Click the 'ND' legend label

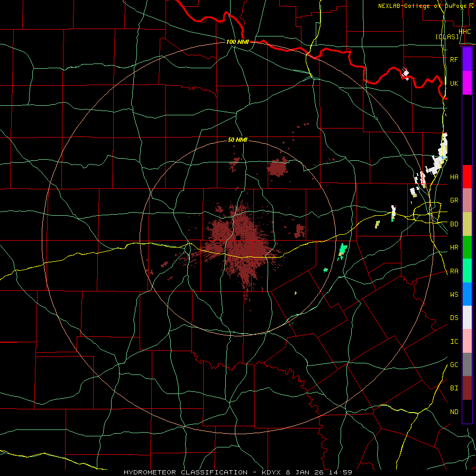tap(454, 412)
